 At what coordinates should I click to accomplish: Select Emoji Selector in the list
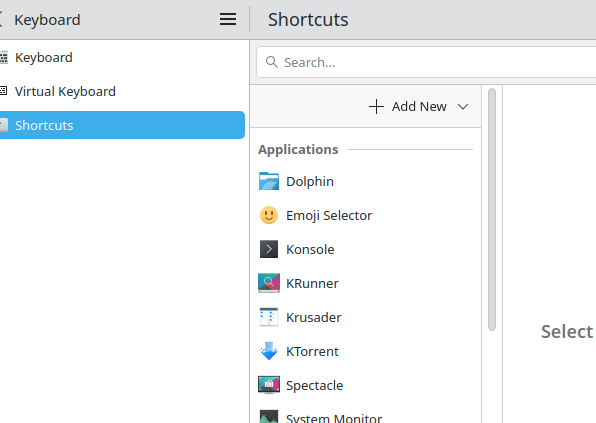point(366,215)
